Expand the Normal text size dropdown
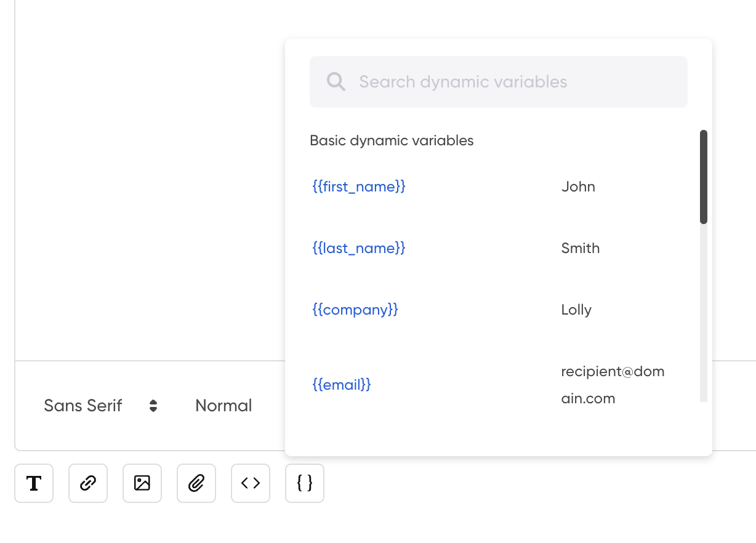 coord(223,406)
